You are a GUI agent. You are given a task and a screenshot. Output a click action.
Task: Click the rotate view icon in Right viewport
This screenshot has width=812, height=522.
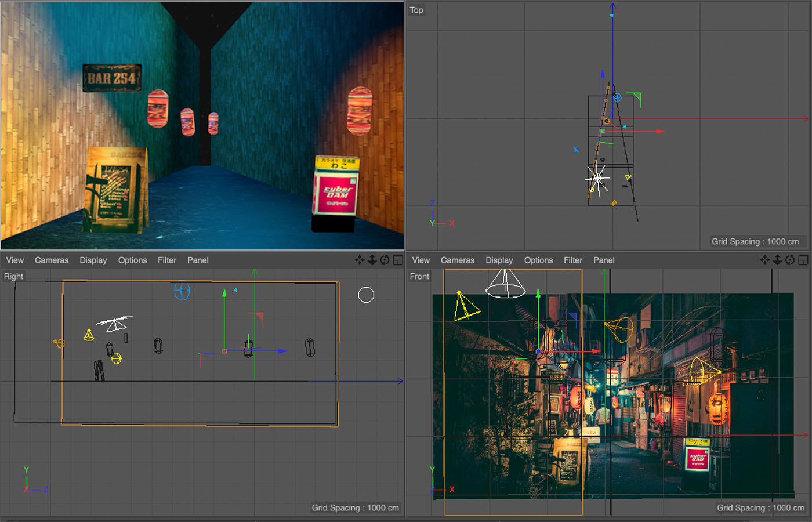(385, 260)
